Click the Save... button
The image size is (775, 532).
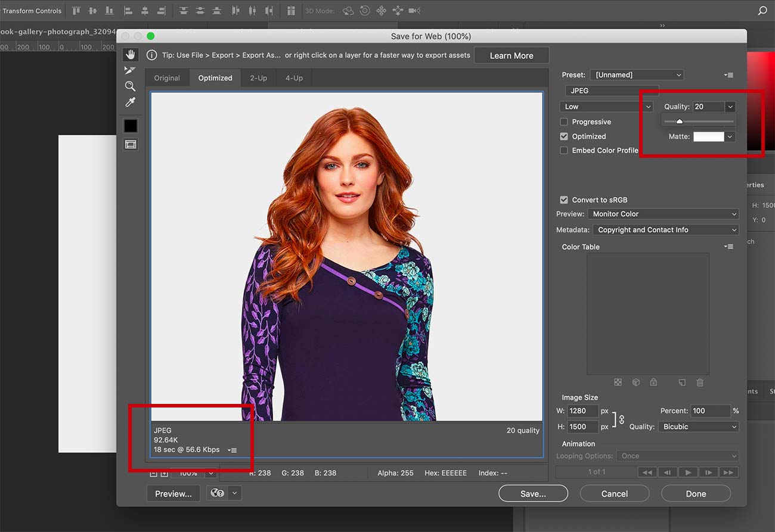click(x=533, y=493)
